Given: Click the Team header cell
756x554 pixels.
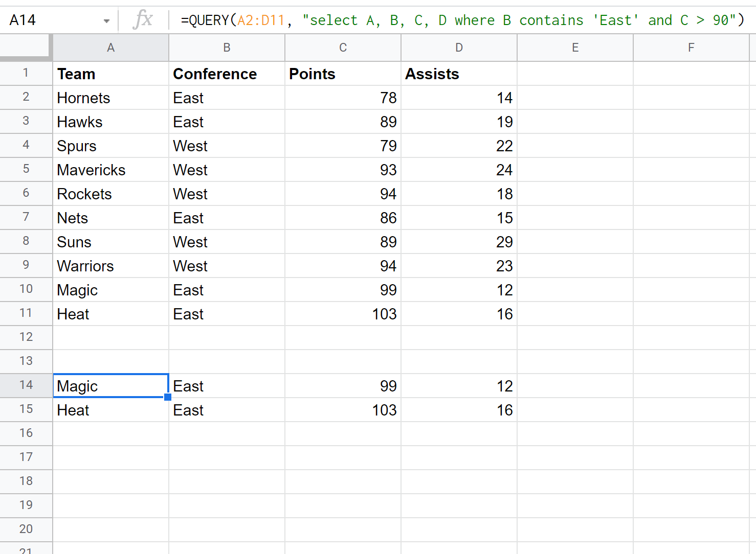Looking at the screenshot, I should tap(110, 74).
